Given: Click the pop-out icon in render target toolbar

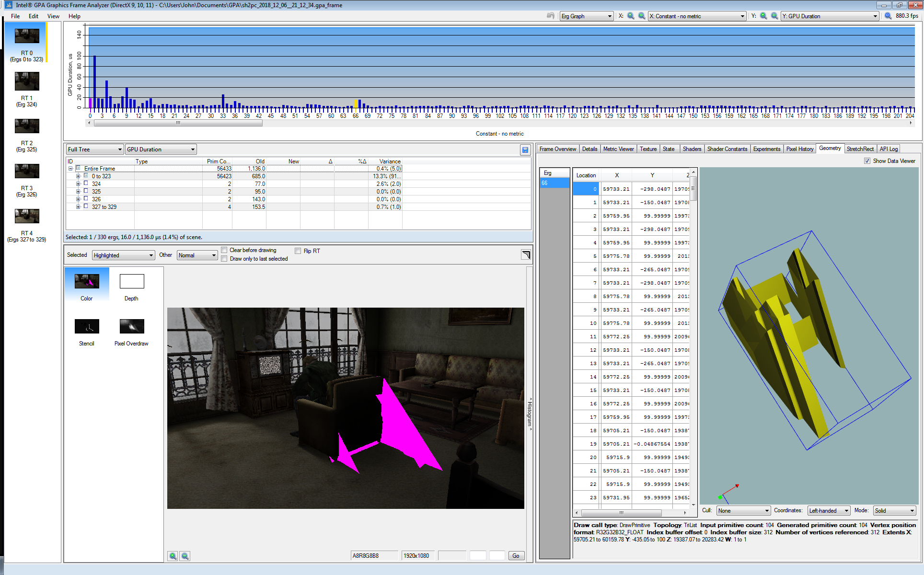Looking at the screenshot, I should (526, 255).
